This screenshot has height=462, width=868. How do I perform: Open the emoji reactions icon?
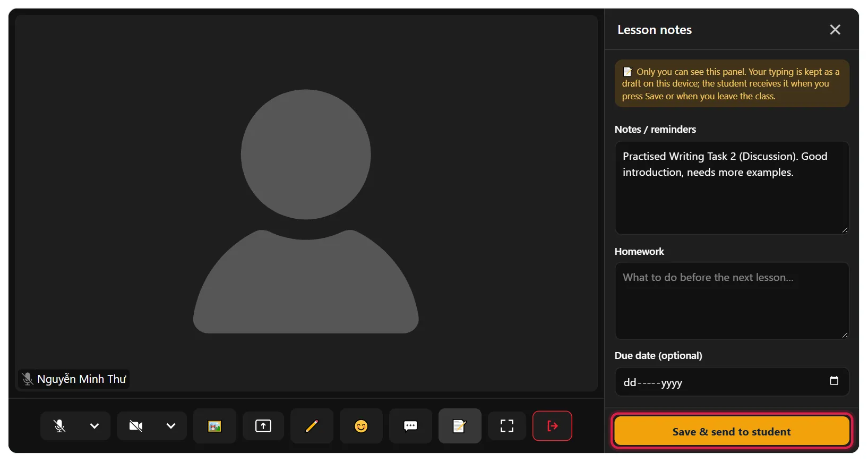361,426
